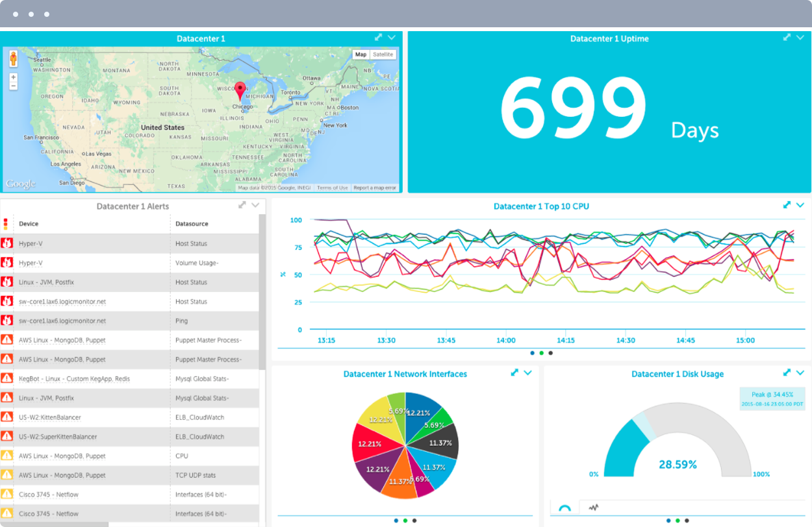Select the black dot under Disk Usage
The width and height of the screenshot is (812, 527).
pyautogui.click(x=687, y=521)
